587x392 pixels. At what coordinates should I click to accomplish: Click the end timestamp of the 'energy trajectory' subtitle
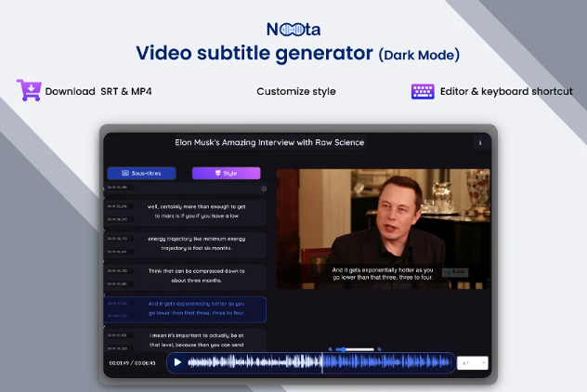(118, 252)
